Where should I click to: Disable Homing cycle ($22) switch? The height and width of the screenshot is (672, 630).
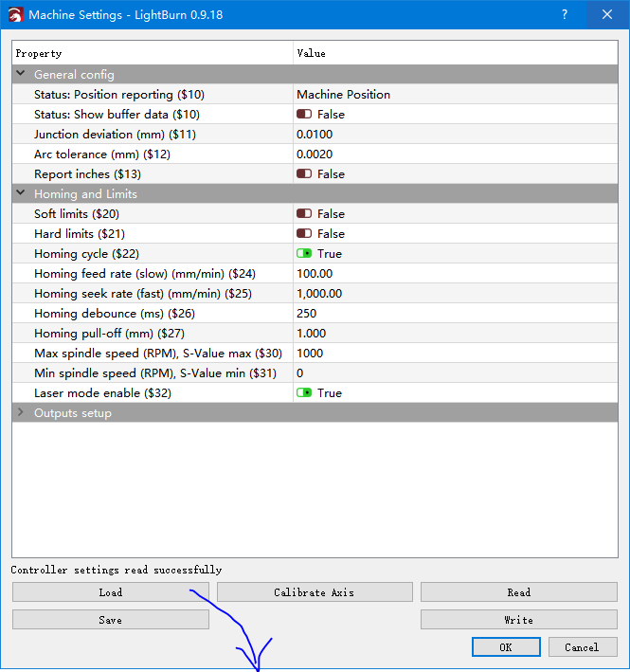pyautogui.click(x=304, y=254)
